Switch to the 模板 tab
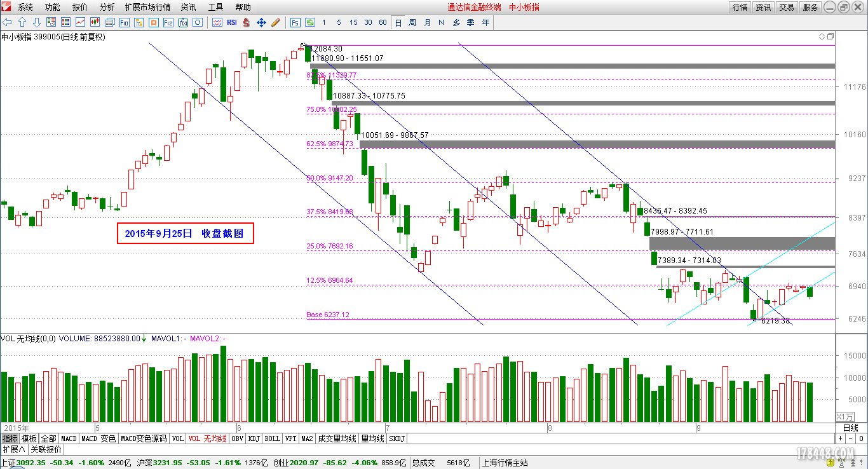The height and width of the screenshot is (469, 868). click(x=29, y=438)
